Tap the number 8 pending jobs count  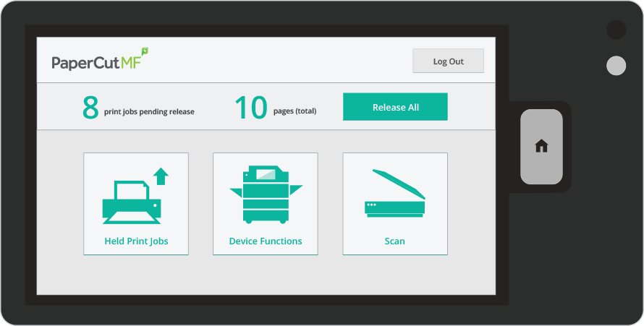click(x=90, y=108)
